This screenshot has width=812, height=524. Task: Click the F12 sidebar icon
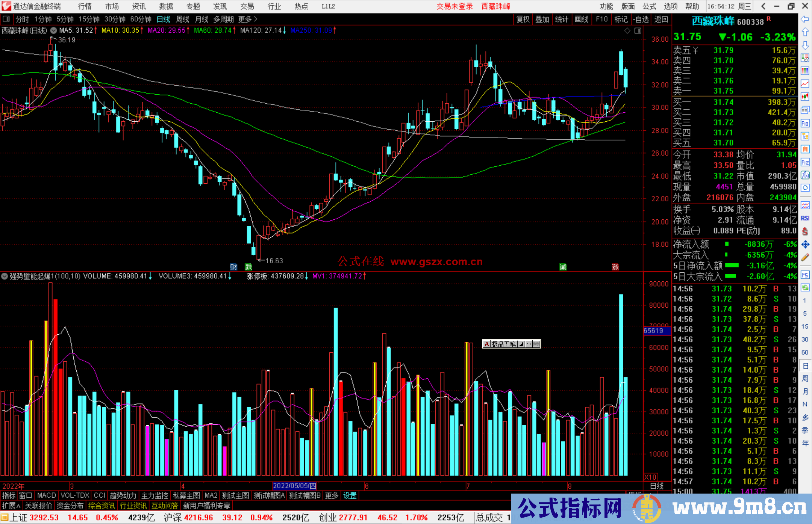coord(805,162)
